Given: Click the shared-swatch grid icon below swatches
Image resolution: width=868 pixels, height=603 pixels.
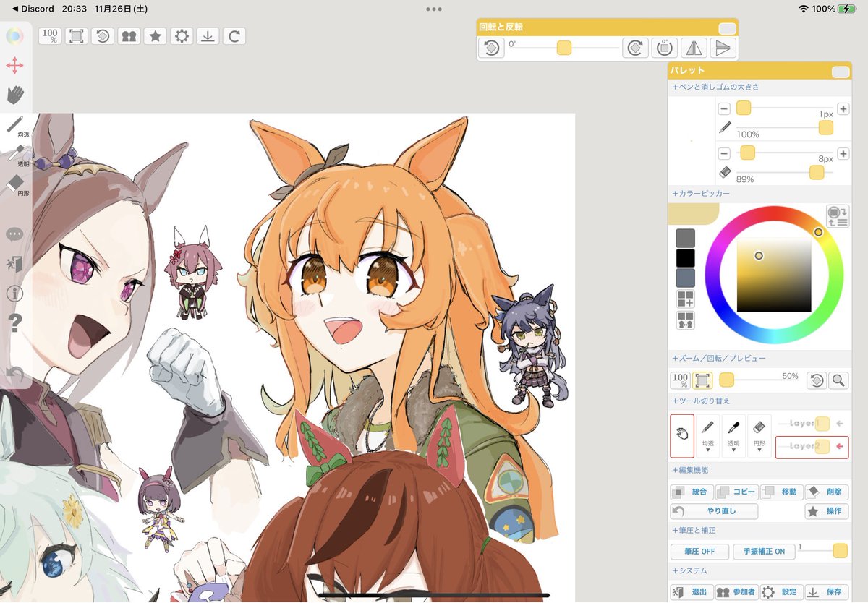Looking at the screenshot, I should [x=686, y=320].
